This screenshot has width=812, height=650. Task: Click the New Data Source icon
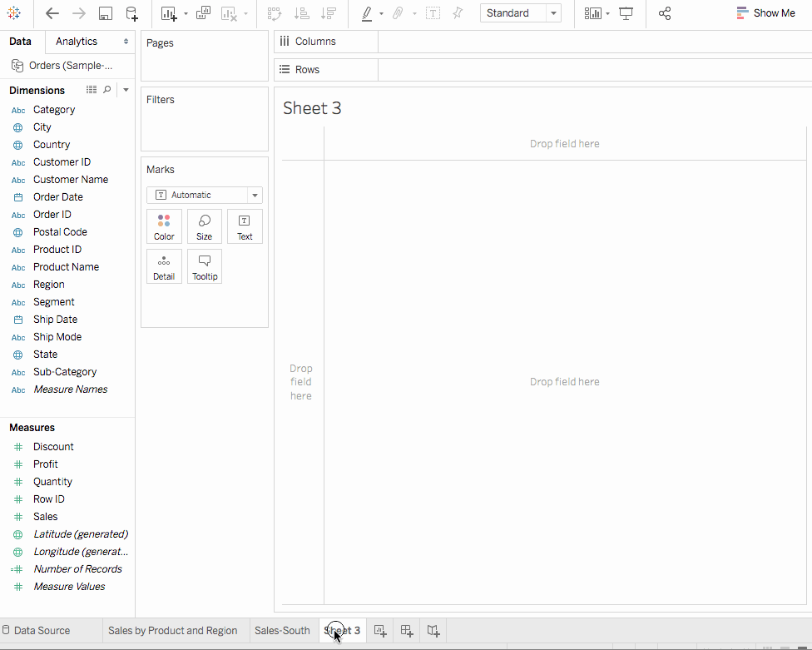[132, 13]
